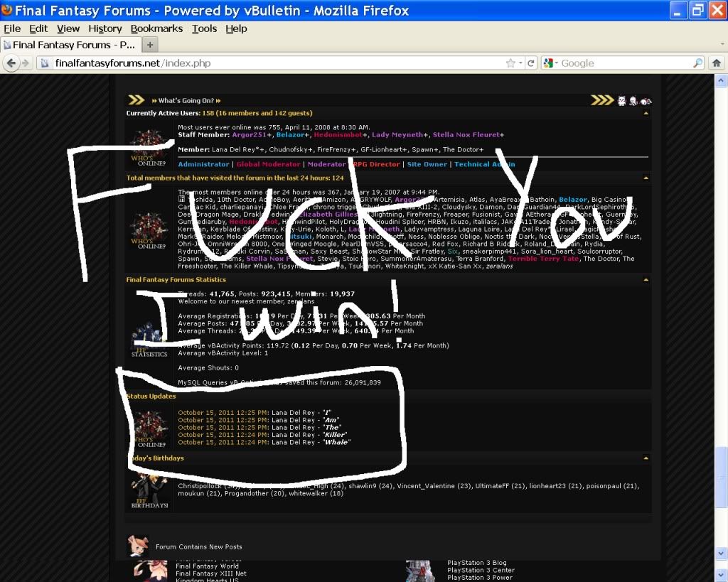Select the Final Fantasy Forums tab
The height and width of the screenshot is (582, 728).
[70, 45]
